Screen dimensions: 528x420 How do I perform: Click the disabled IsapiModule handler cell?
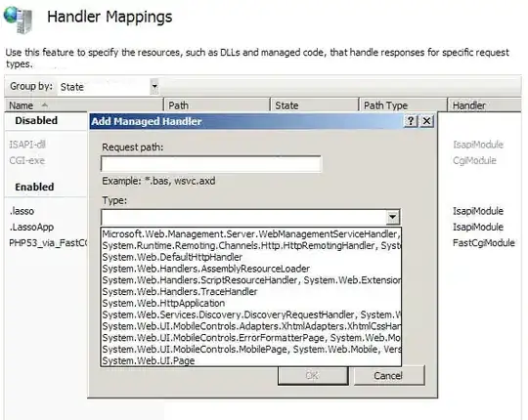(x=478, y=145)
